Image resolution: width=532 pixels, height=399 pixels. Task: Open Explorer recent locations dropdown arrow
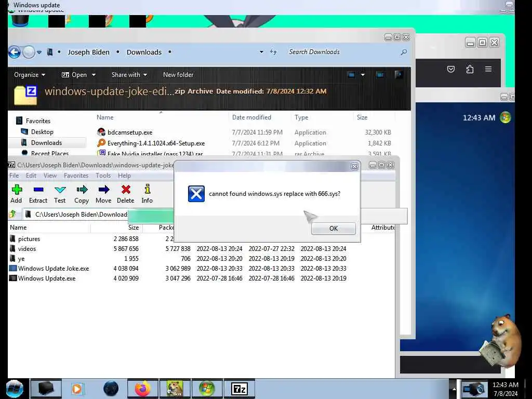(x=39, y=52)
